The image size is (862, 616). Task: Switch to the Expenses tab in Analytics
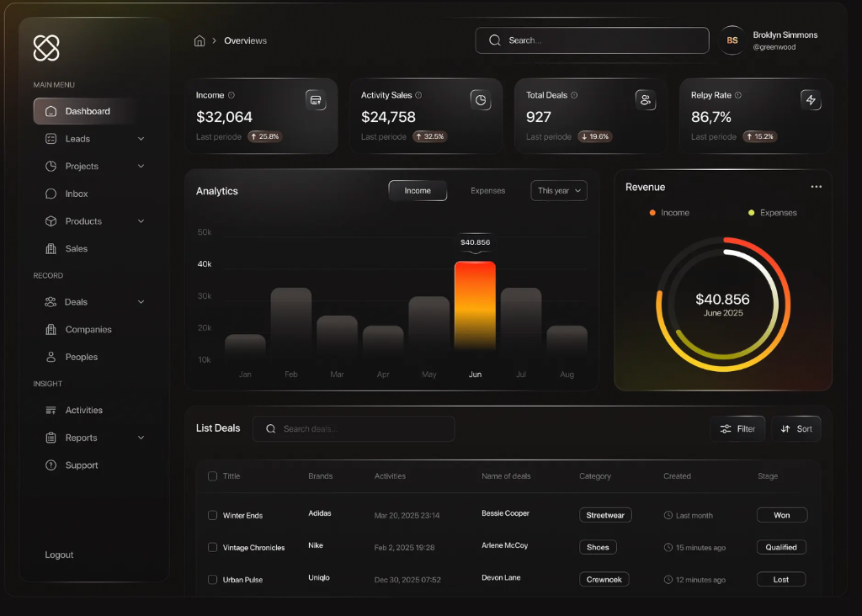tap(487, 190)
